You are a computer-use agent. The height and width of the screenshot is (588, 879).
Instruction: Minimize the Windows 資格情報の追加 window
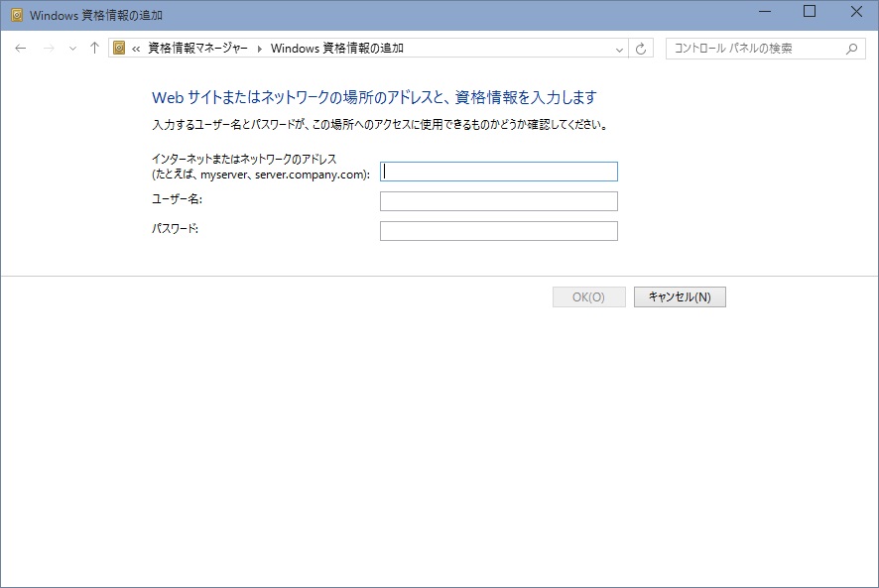[765, 12]
